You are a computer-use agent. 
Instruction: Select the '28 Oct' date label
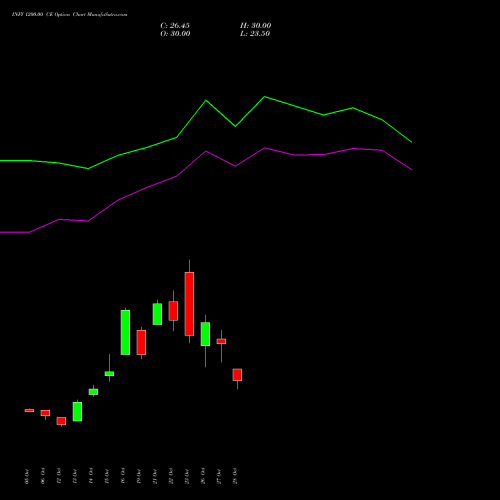point(235,476)
